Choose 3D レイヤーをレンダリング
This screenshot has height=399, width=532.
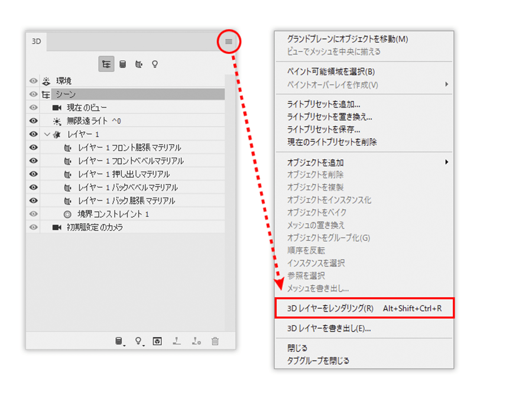(364, 308)
